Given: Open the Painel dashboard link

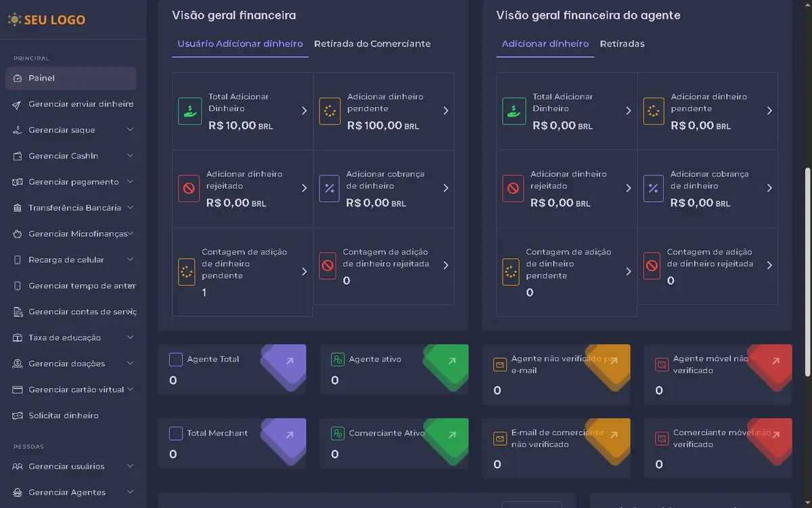Looking at the screenshot, I should [42, 79].
